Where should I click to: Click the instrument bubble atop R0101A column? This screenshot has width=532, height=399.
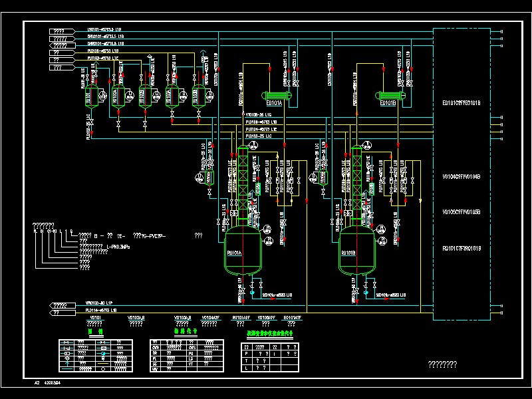[x=253, y=146]
